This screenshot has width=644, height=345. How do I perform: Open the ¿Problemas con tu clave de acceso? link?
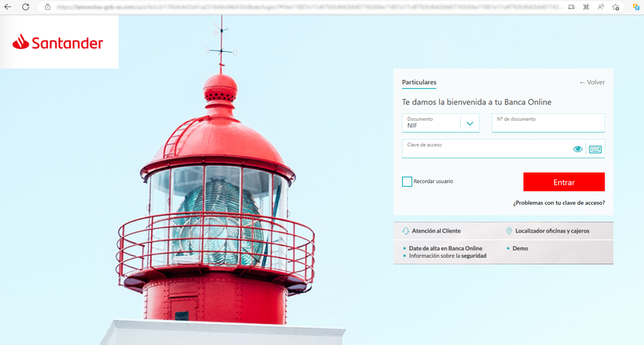point(558,203)
